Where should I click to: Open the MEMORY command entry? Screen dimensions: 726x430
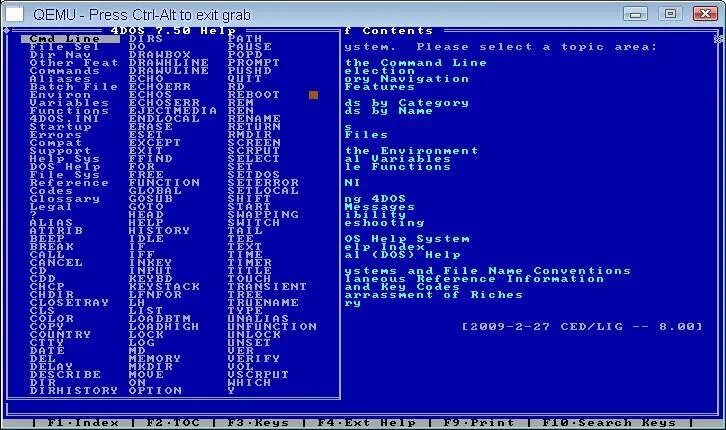click(155, 359)
